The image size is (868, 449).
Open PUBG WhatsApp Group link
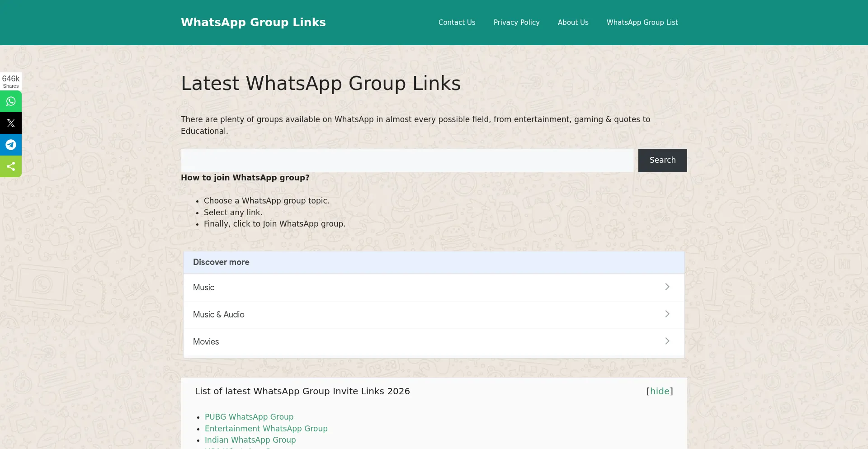pos(249,417)
